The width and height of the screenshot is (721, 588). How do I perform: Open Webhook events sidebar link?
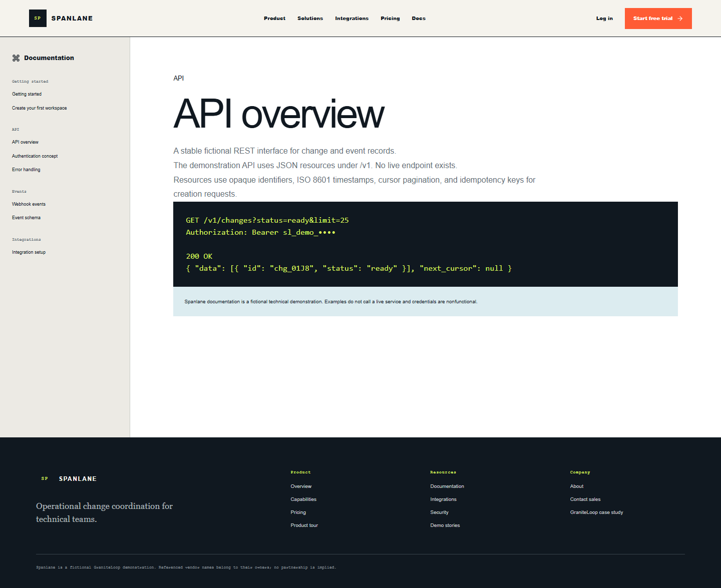pos(29,204)
